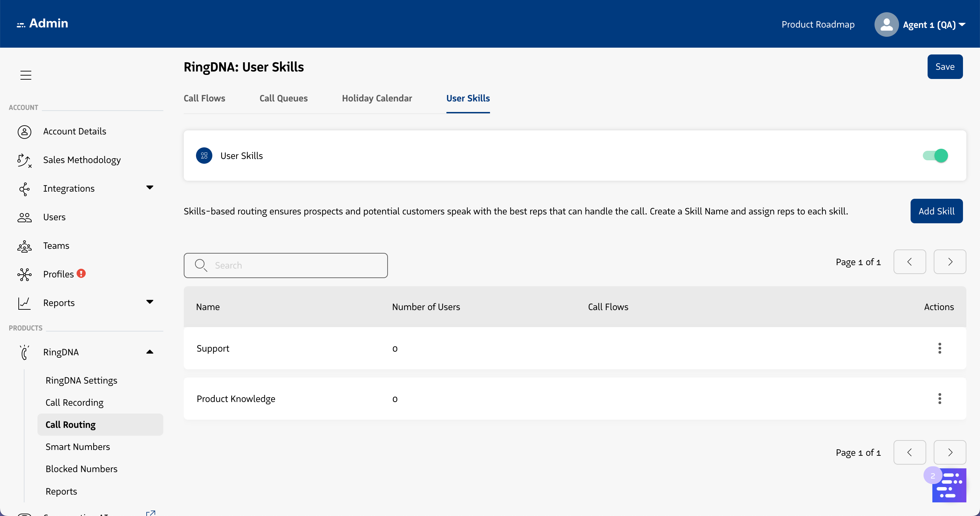Click the red Profiles alert badge
Viewport: 980px width, 516px height.
81,273
